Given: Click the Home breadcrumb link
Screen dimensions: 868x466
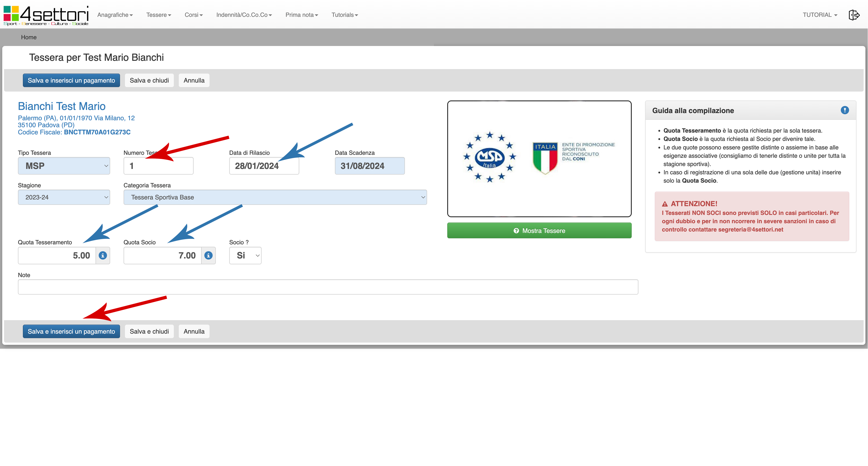Looking at the screenshot, I should (x=29, y=37).
